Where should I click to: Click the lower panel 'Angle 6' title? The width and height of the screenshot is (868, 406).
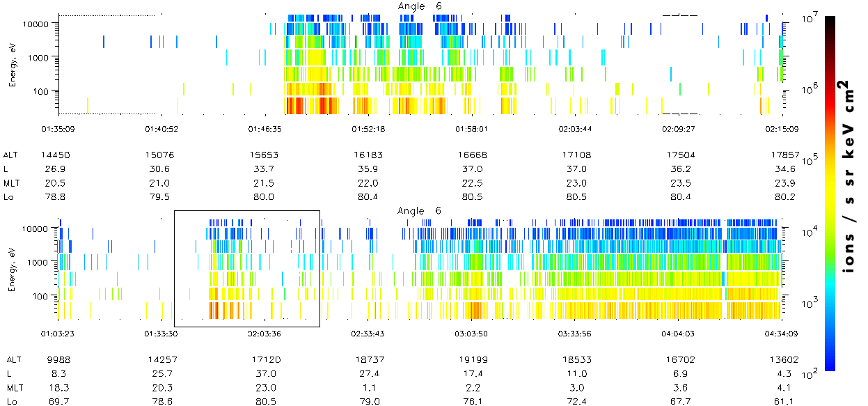click(419, 211)
